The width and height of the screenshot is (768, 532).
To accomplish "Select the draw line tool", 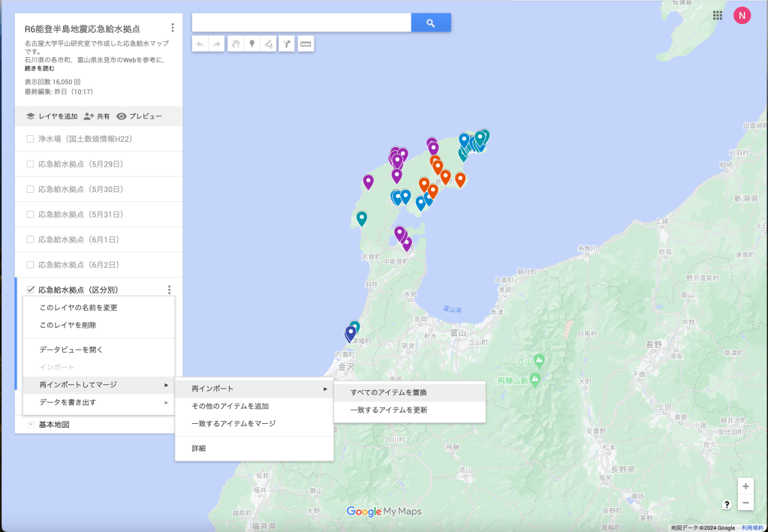I will pos(268,44).
